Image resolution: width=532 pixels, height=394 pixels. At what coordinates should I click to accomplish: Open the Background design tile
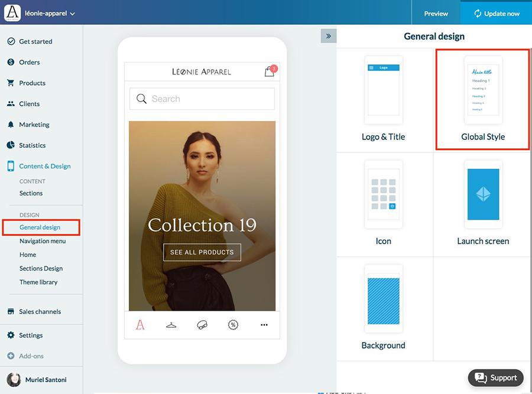pos(384,308)
